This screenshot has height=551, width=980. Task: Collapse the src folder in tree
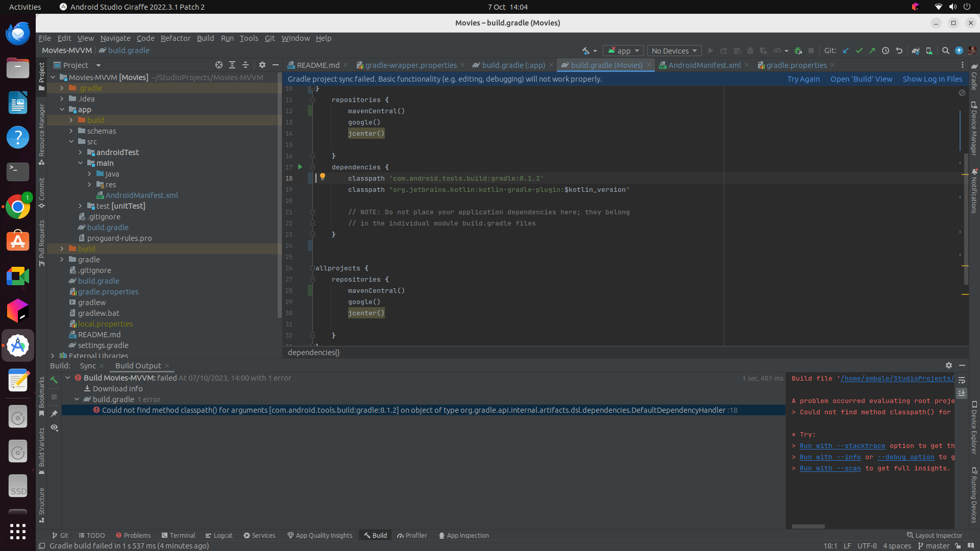point(71,141)
